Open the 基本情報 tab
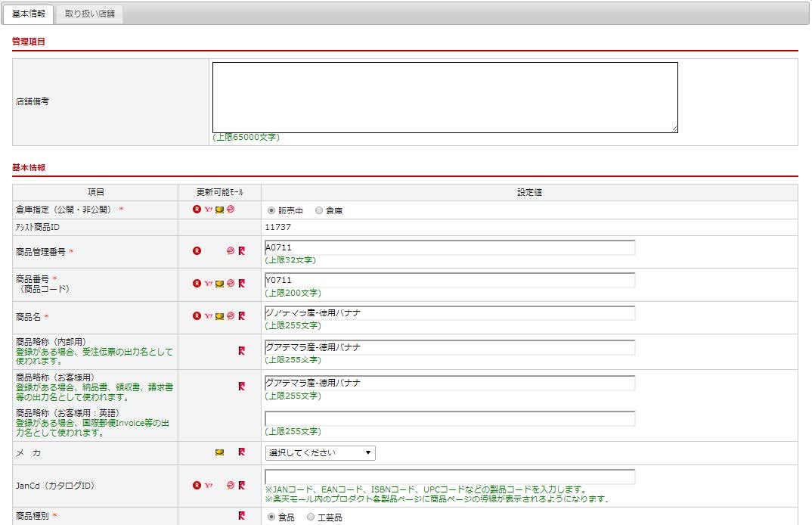The height and width of the screenshot is (525, 812). click(29, 14)
